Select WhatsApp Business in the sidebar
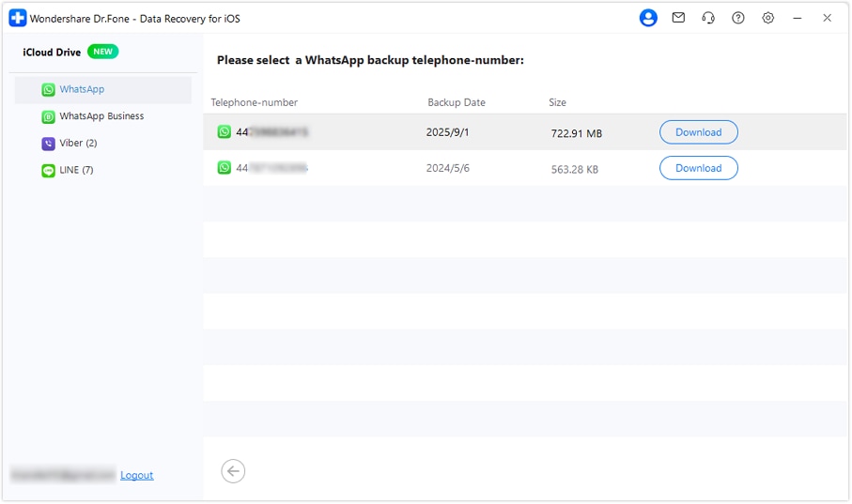Viewport: 852px width, 504px height. [x=103, y=116]
